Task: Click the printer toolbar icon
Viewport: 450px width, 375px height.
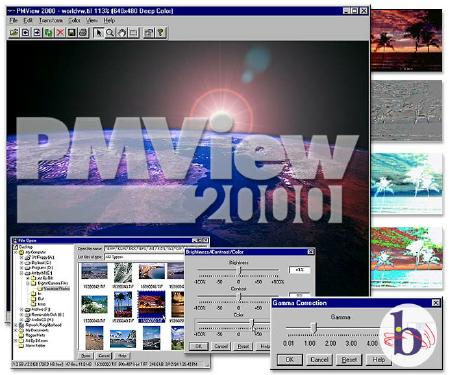Action: [83, 32]
